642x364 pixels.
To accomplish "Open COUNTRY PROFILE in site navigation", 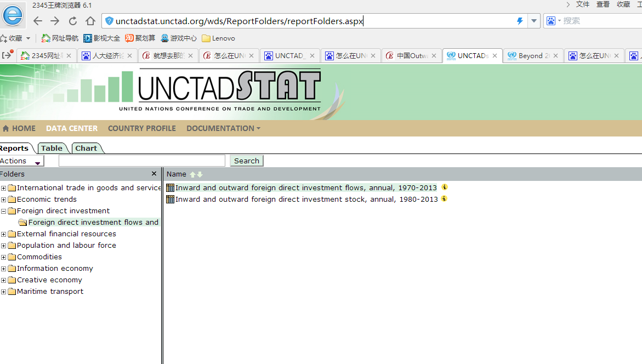I will point(141,128).
